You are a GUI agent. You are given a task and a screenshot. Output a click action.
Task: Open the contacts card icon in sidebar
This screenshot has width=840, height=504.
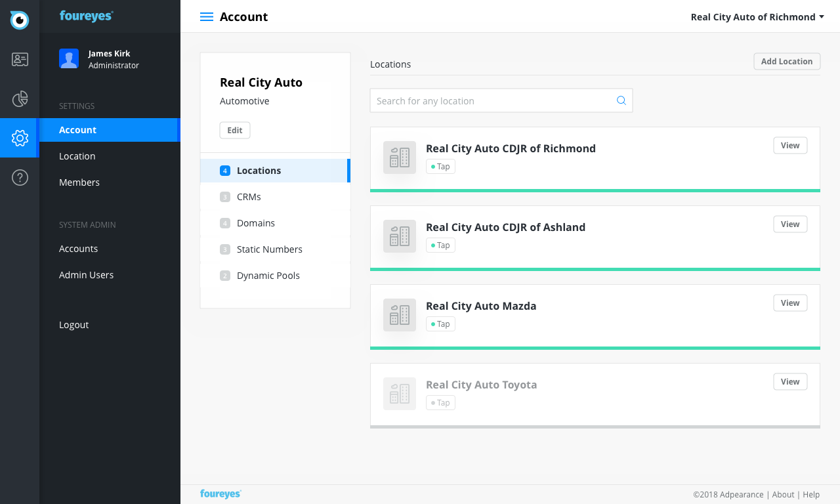[x=20, y=59]
